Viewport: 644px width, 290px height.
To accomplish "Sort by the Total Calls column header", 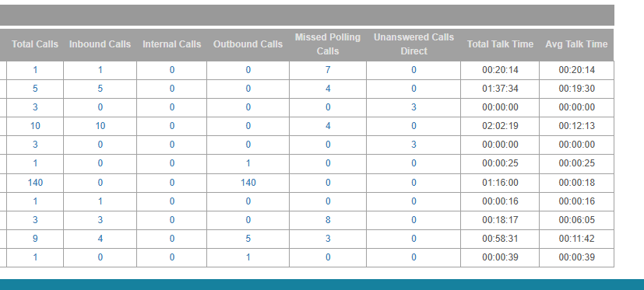I will (x=35, y=44).
